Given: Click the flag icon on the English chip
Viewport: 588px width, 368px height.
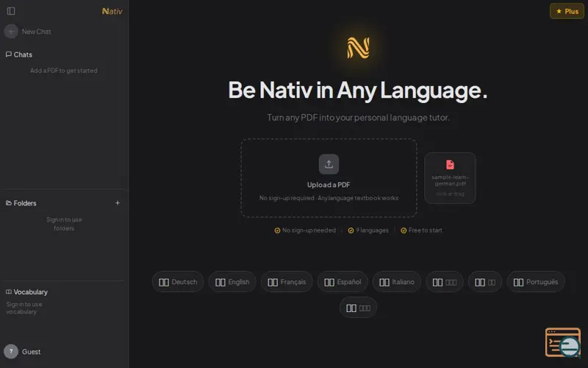Looking at the screenshot, I should (220, 282).
